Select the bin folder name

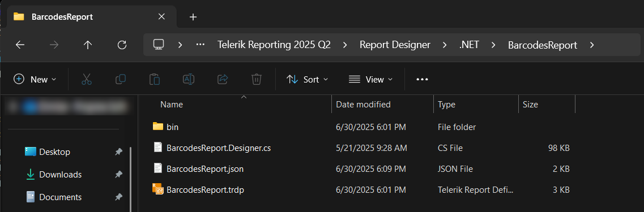[173, 127]
